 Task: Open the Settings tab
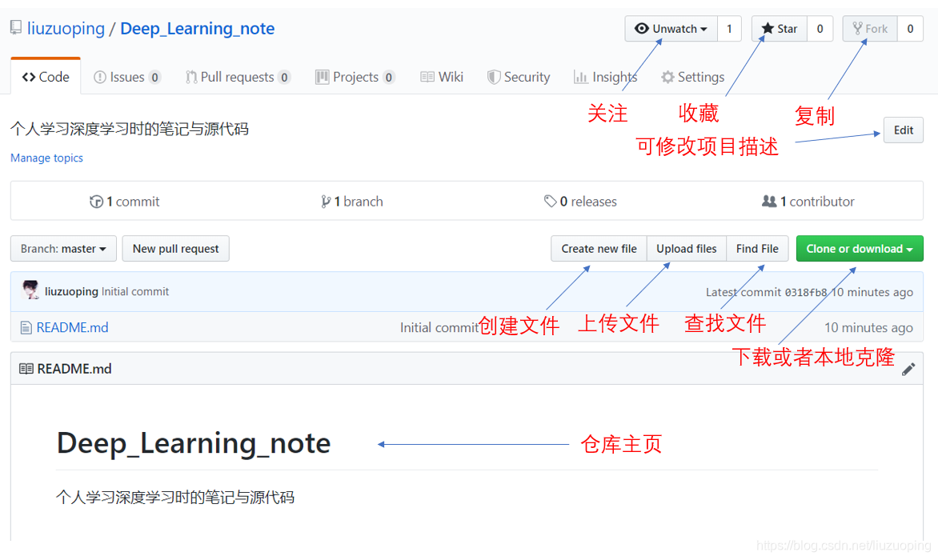[693, 77]
